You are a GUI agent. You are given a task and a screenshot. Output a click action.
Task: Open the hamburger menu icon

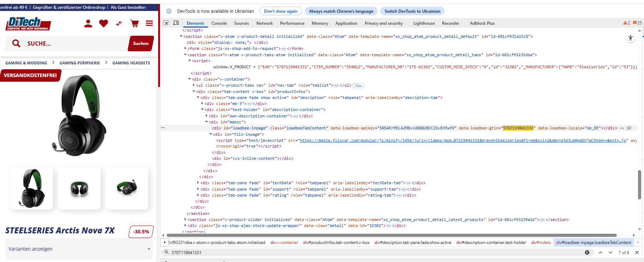coord(149,23)
